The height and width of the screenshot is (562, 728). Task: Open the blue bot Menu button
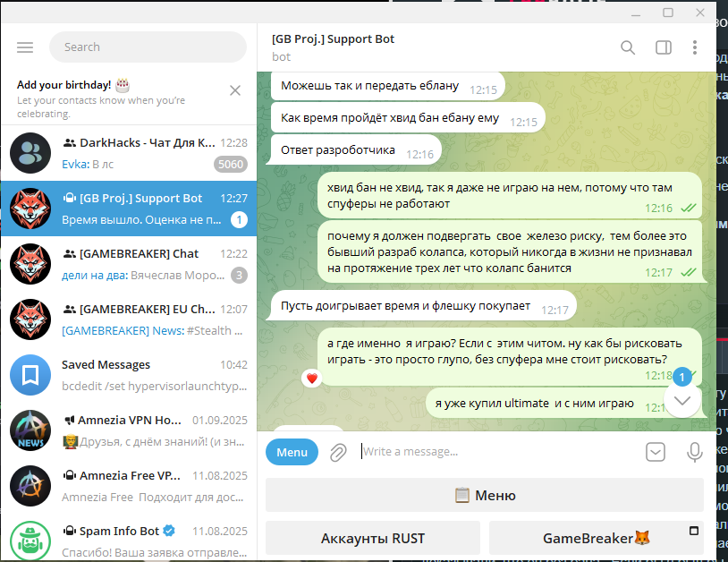point(292,452)
